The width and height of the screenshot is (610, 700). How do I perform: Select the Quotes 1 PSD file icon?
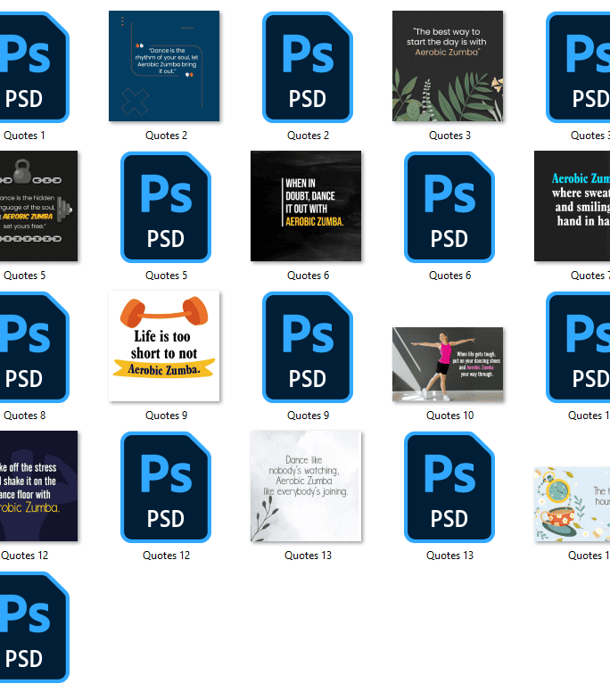[x=34, y=67]
